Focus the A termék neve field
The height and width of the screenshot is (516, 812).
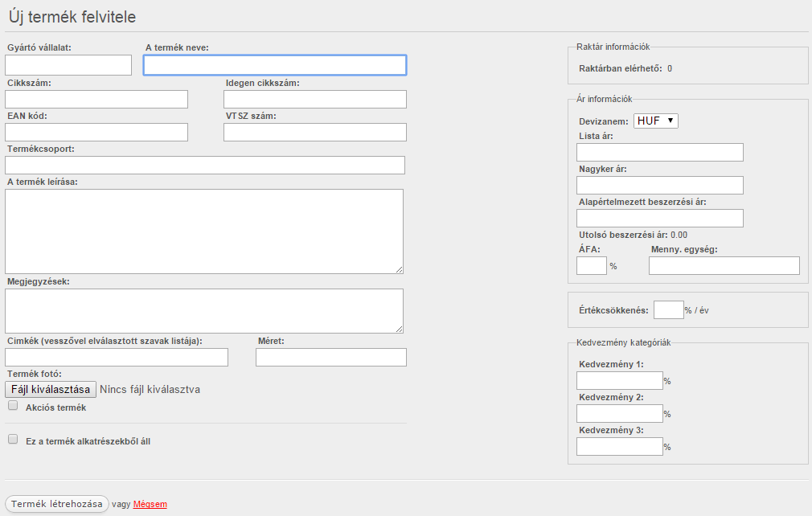pyautogui.click(x=275, y=65)
